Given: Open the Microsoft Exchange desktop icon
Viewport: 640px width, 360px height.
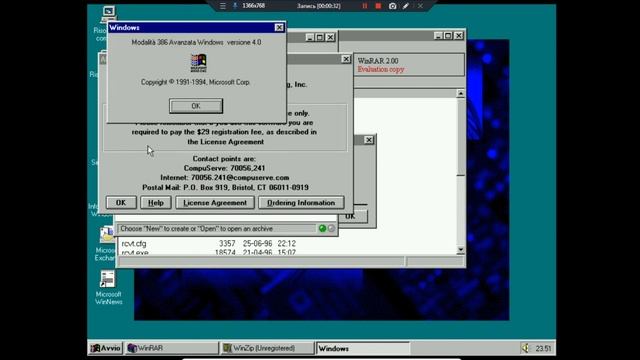Looking at the screenshot, I should (107, 244).
